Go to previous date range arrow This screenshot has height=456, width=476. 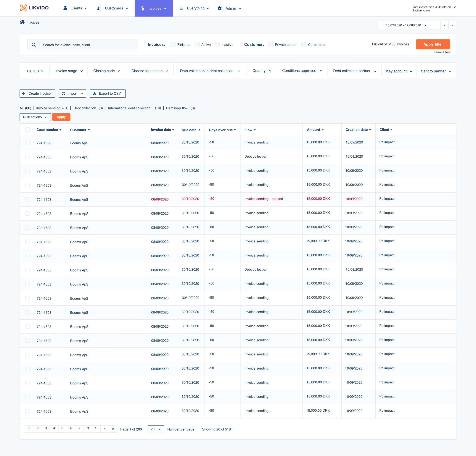point(444,25)
